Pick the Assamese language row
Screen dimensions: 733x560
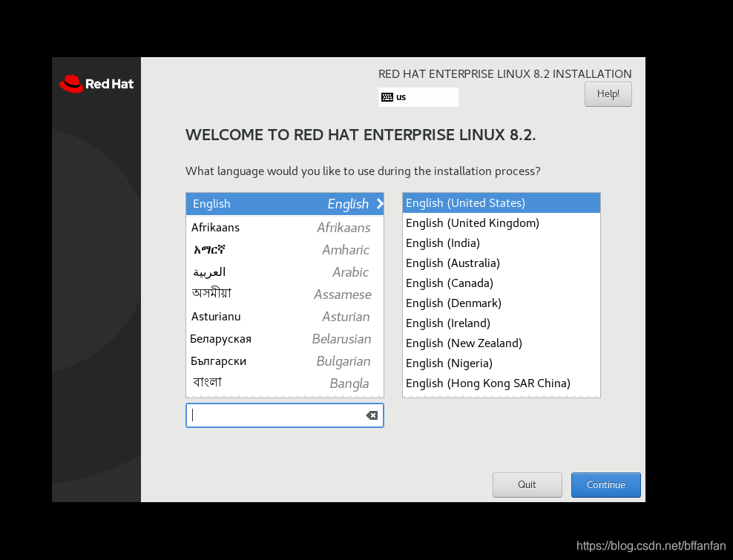pos(285,294)
